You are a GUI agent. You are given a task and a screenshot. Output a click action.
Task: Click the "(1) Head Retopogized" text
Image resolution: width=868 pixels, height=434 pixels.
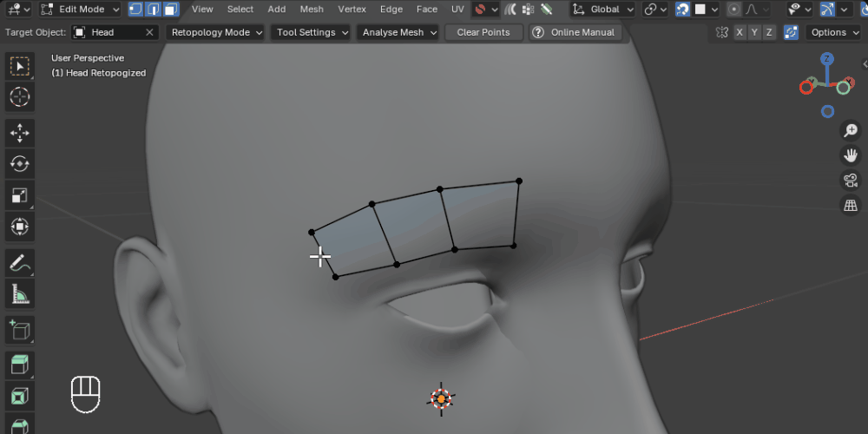click(x=99, y=73)
